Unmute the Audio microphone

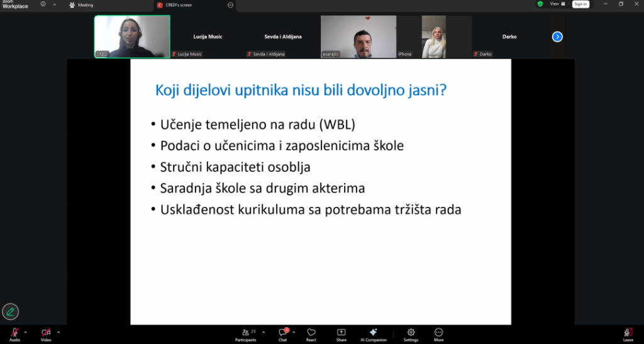pos(15,334)
